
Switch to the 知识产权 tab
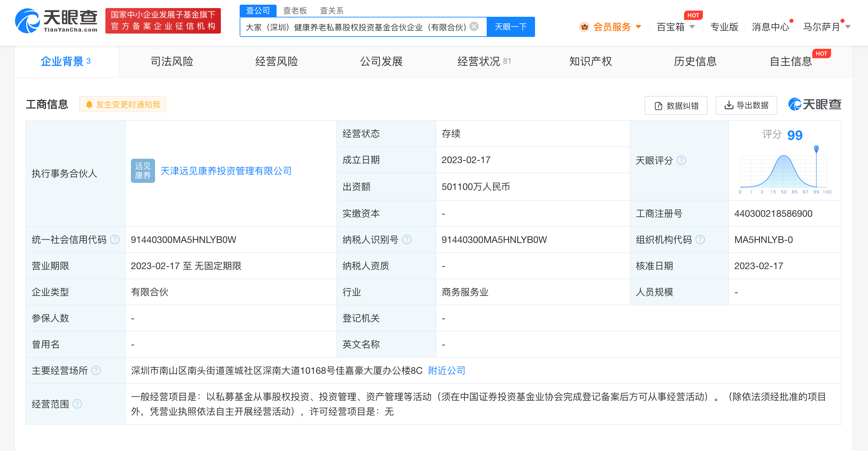tap(590, 61)
